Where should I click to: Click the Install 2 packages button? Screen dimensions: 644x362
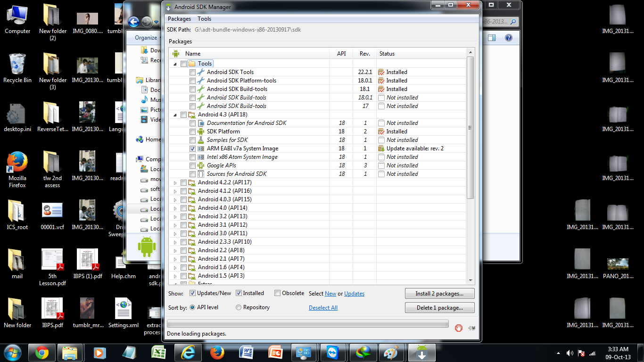[439, 293]
